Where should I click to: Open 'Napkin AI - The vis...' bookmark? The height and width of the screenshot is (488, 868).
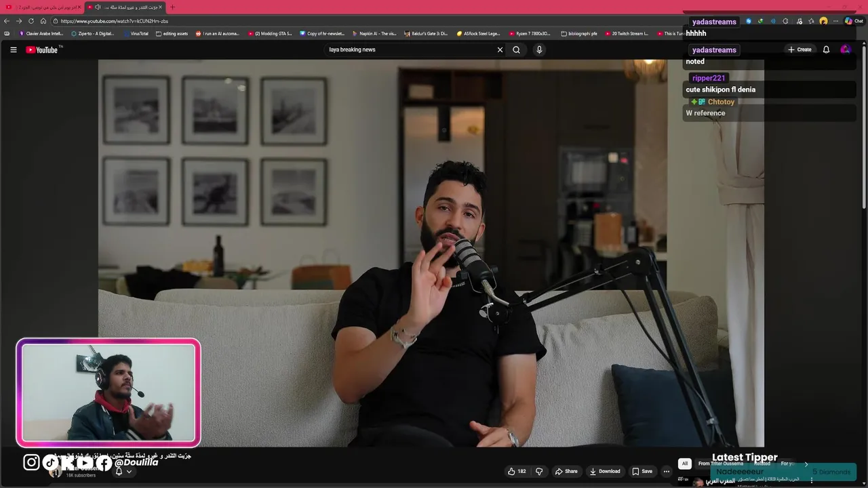point(374,33)
